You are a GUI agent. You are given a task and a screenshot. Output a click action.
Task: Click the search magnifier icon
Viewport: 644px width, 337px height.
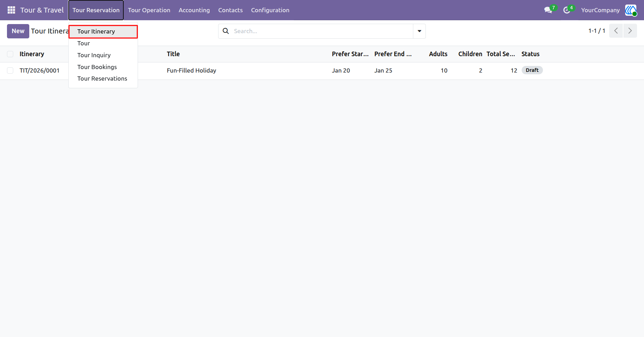pyautogui.click(x=226, y=31)
